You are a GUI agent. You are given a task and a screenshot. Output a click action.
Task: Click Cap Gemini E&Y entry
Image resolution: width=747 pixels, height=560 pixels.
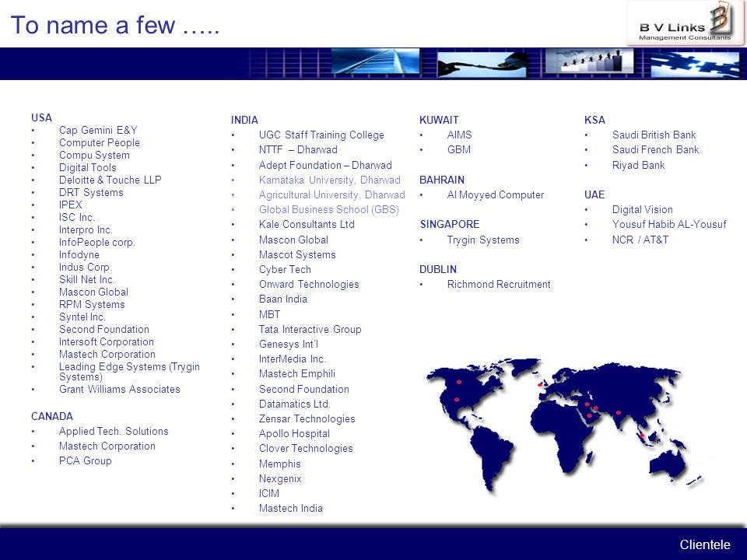click(98, 130)
